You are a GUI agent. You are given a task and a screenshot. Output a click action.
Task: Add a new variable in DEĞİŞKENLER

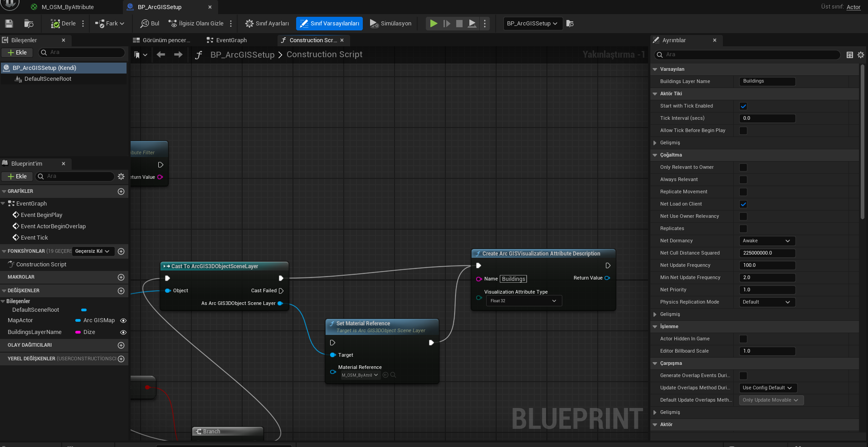click(121, 291)
